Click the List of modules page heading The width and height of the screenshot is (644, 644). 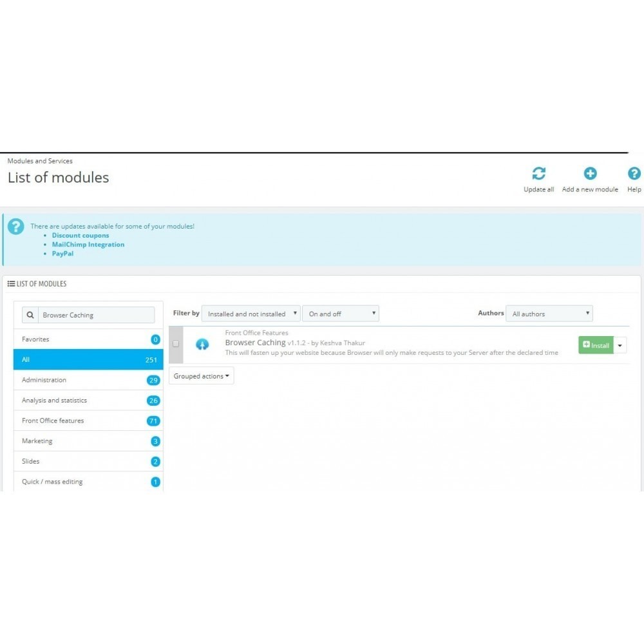[59, 178]
